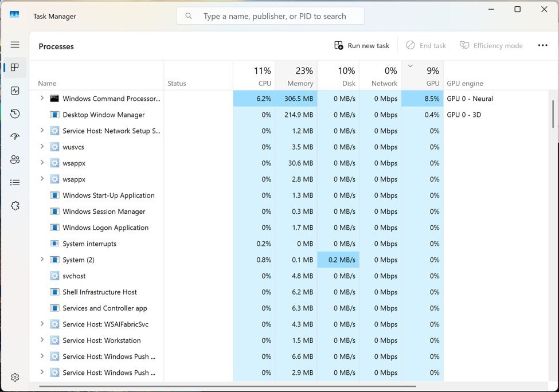Image resolution: width=559 pixels, height=392 pixels.
Task: Expand the Windows Command Processor group
Action: click(42, 98)
